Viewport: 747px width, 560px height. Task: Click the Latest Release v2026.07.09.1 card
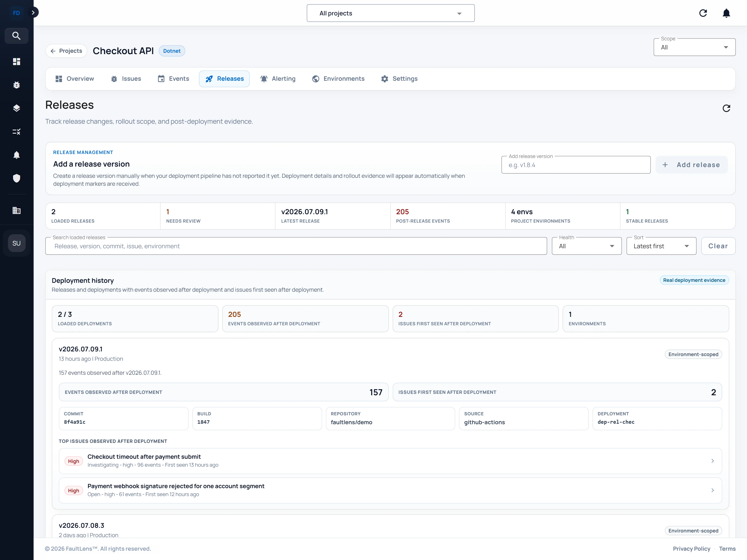point(333,216)
